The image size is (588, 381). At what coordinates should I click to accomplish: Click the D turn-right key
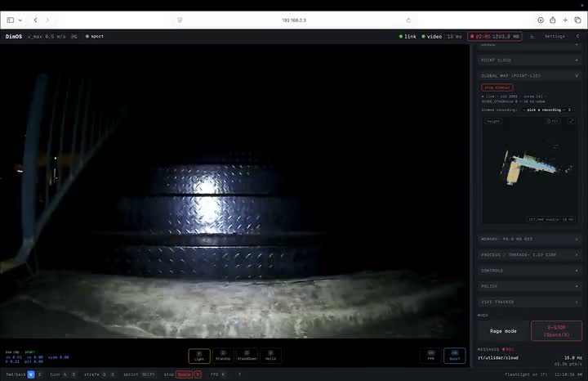[73, 374]
